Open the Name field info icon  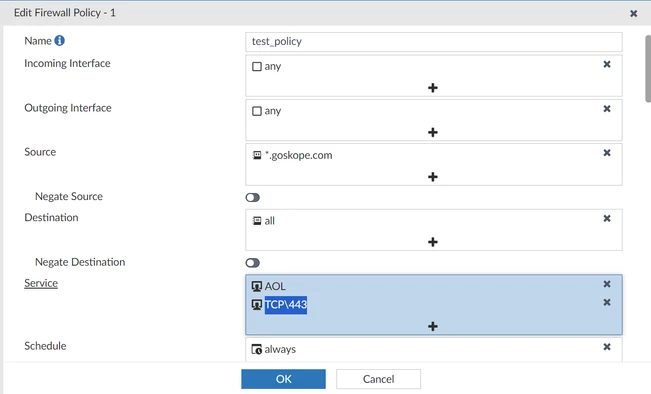(x=60, y=41)
